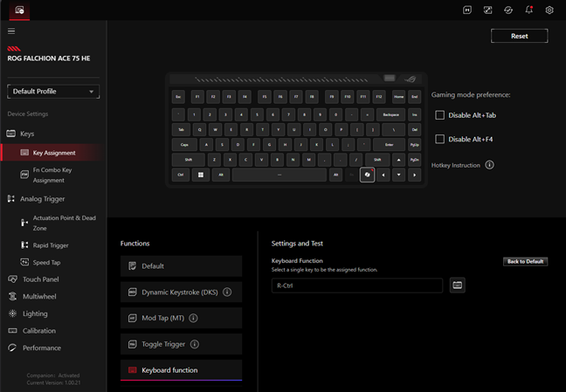Select the Toggle Trigger function
566x392 pixels.
tap(181, 344)
